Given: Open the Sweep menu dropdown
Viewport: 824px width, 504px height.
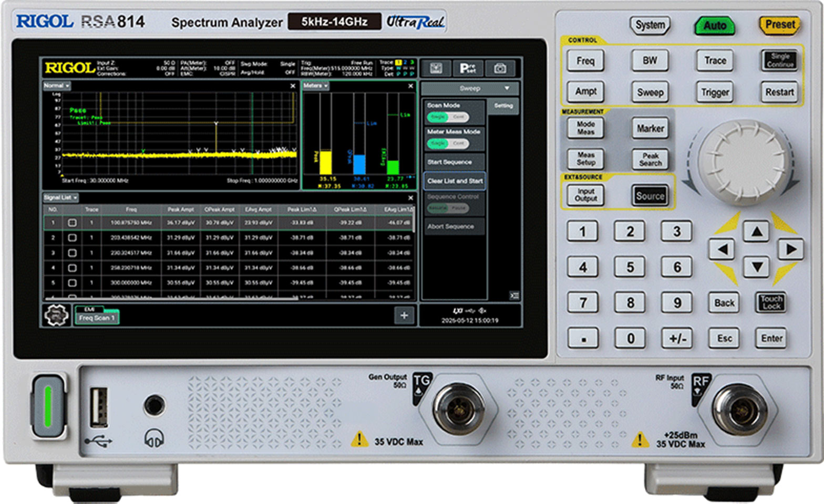Looking at the screenshot, I should pyautogui.click(x=470, y=88).
